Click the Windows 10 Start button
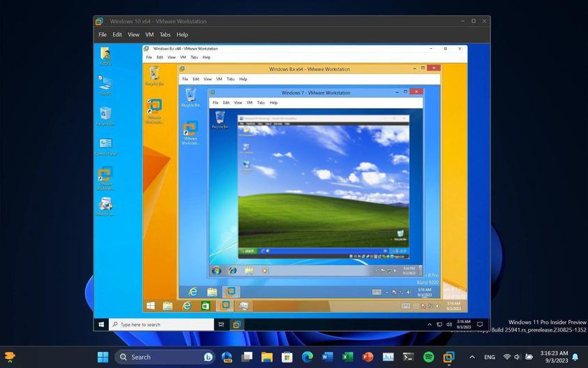The image size is (588, 368). point(101,325)
